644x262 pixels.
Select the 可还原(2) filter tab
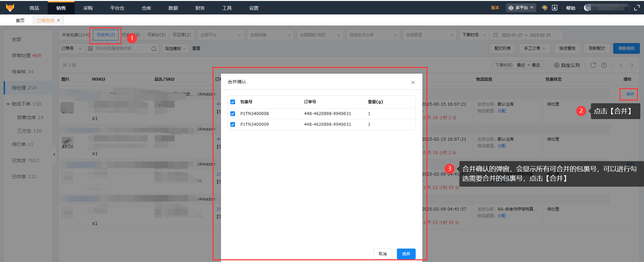[x=182, y=35]
